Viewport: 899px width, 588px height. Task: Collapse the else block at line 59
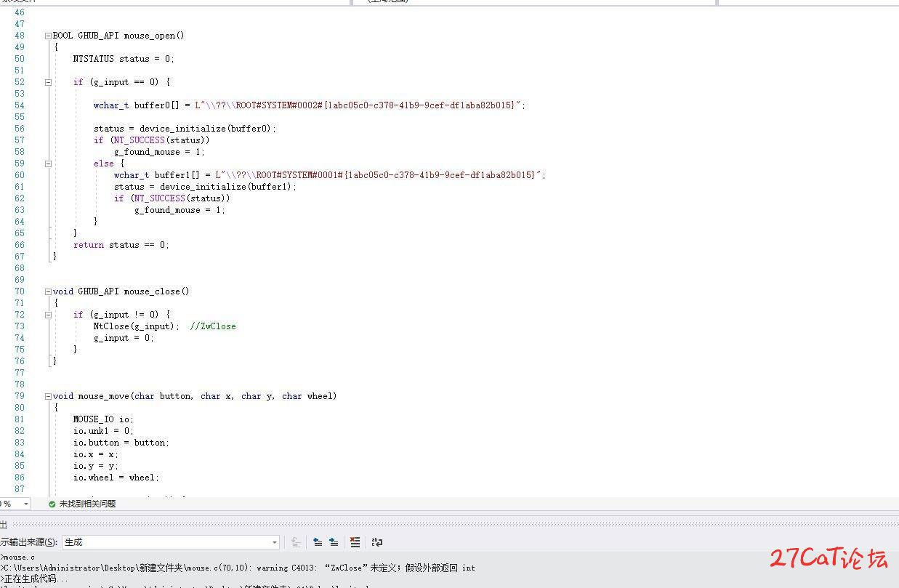coord(48,164)
